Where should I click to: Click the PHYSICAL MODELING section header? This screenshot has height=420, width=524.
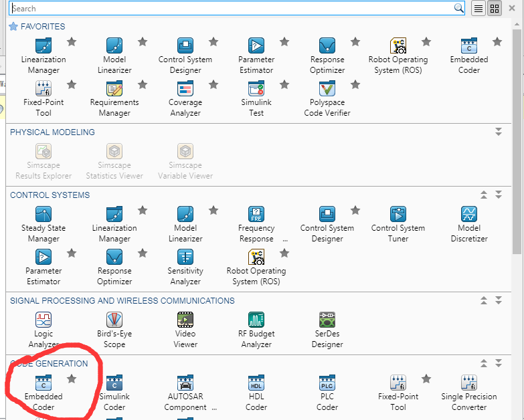pos(52,132)
